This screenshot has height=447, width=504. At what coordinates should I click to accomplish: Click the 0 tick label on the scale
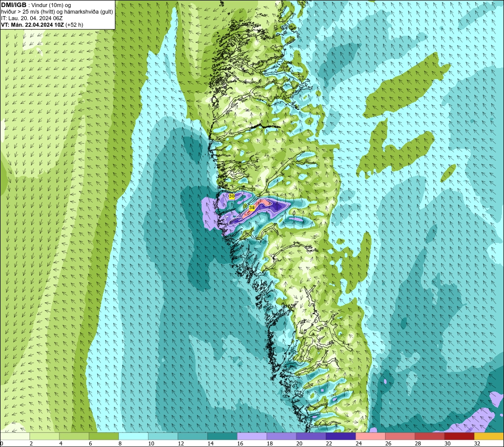pyautogui.click(x=2, y=444)
